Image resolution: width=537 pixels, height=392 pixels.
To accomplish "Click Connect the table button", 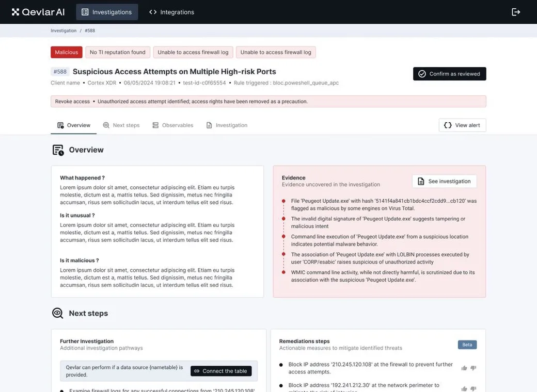I will pos(221,371).
